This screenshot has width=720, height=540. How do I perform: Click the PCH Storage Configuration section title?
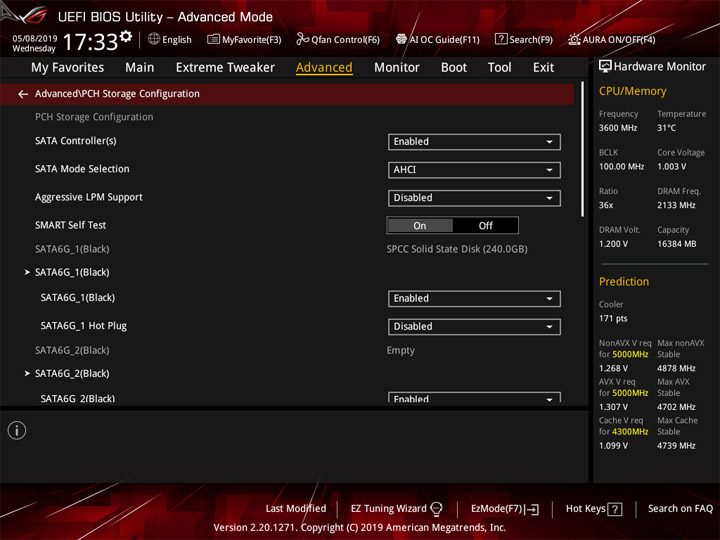point(94,117)
